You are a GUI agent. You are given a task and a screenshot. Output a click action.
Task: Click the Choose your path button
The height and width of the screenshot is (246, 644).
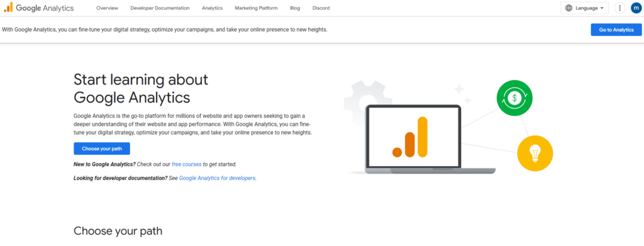[102, 148]
